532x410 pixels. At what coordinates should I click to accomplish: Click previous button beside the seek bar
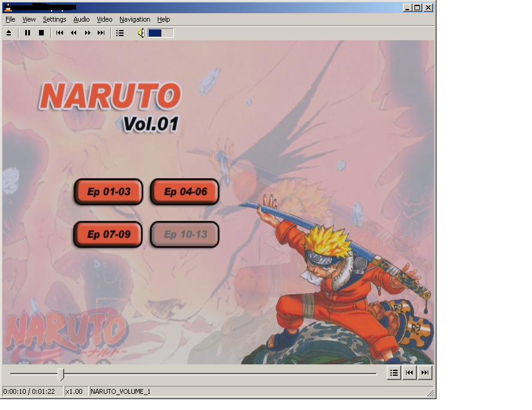click(409, 373)
